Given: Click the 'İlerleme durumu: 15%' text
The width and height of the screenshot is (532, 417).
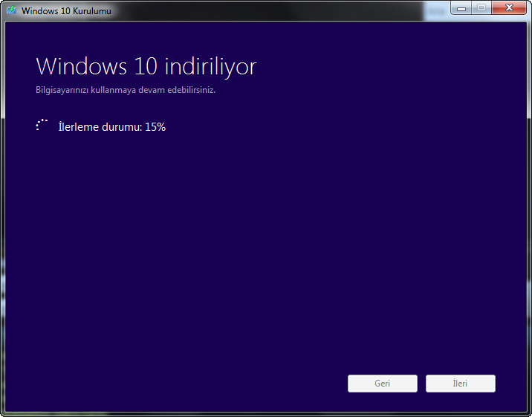Looking at the screenshot, I should (112, 127).
